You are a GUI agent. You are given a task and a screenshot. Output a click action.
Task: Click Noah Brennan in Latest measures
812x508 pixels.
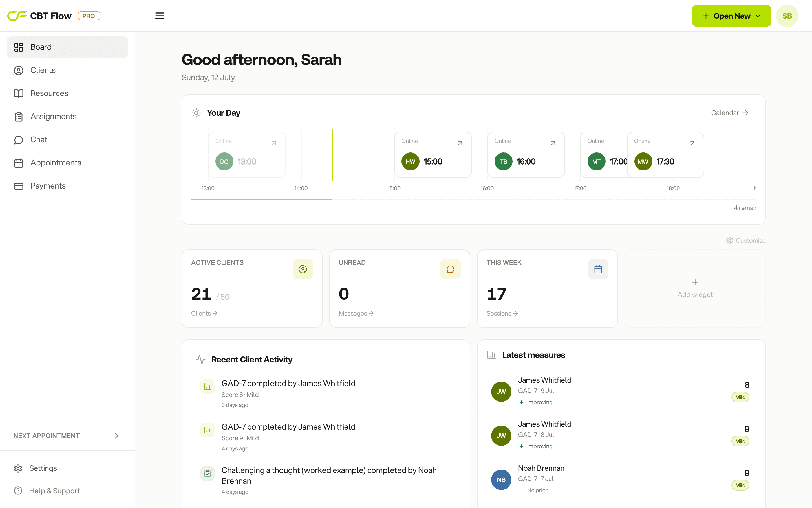pyautogui.click(x=541, y=468)
